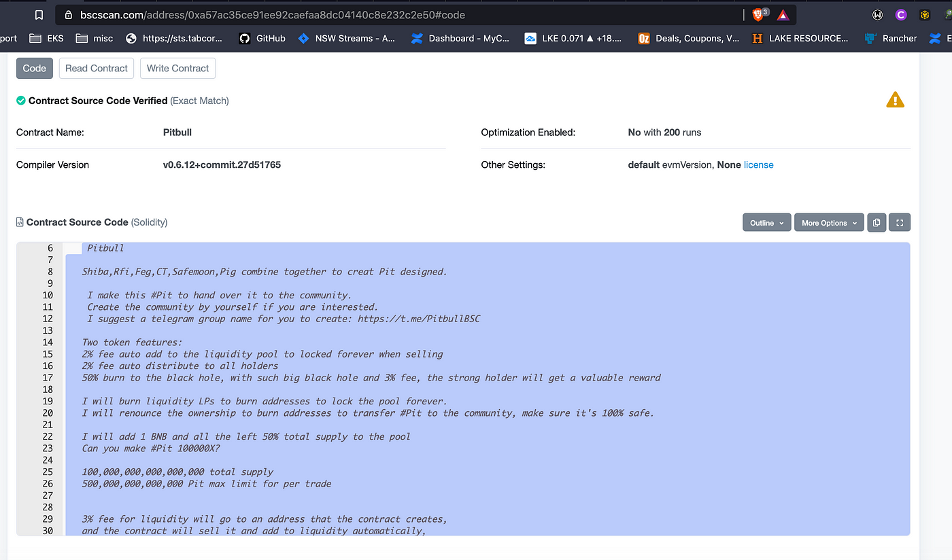This screenshot has width=952, height=560.
Task: Click code line 16 '2% fee auto distribute'
Action: 180,366
